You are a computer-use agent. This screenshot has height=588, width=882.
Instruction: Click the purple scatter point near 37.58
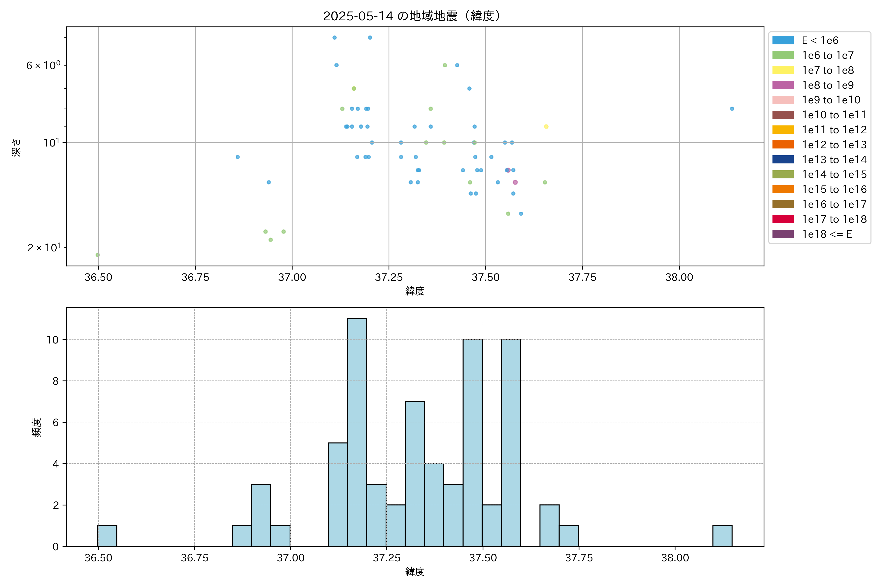(x=515, y=182)
